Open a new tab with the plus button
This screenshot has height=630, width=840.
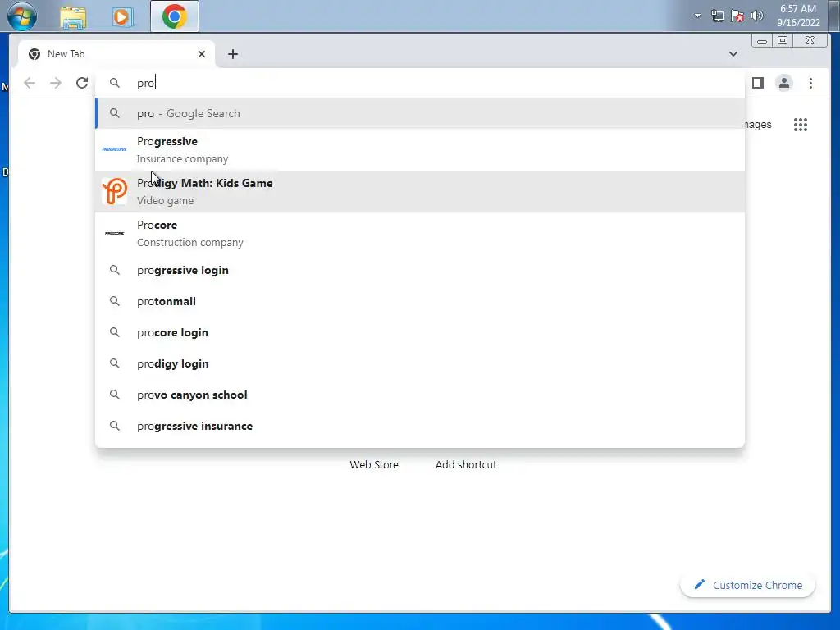pos(232,54)
